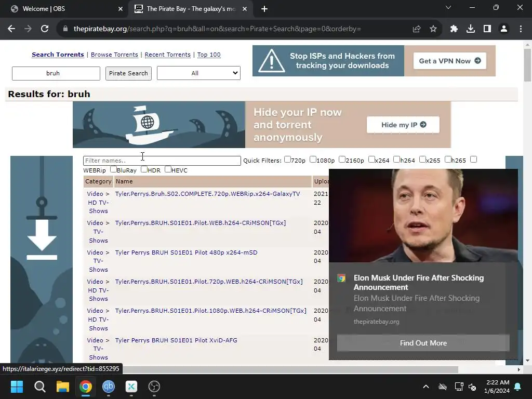Open the Chrome profile icon

[504, 29]
